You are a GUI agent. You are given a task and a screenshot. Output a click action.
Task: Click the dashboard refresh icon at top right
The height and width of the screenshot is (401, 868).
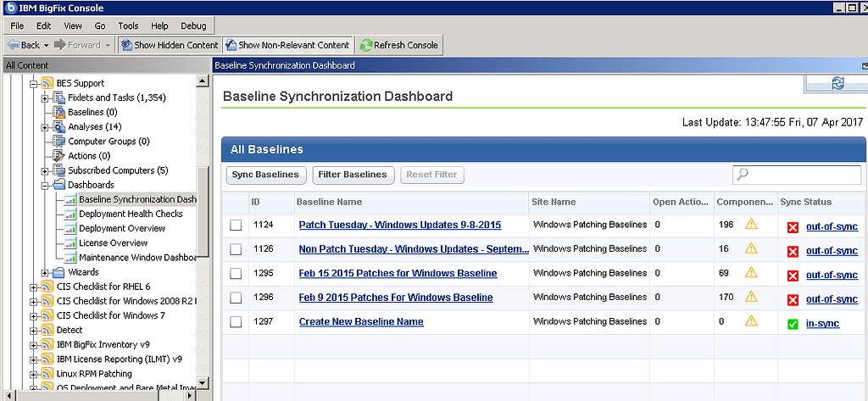[837, 83]
